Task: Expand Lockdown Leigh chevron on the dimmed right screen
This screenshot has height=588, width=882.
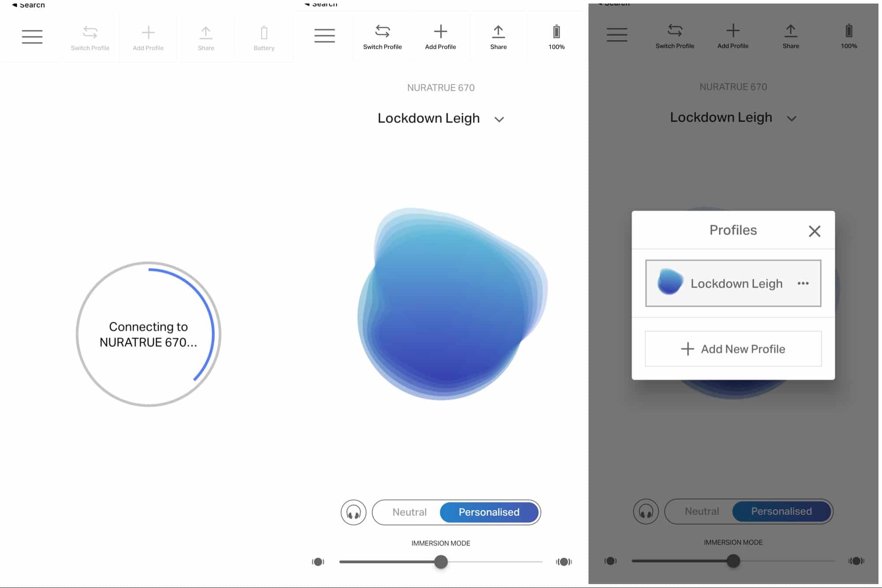Action: click(x=792, y=119)
